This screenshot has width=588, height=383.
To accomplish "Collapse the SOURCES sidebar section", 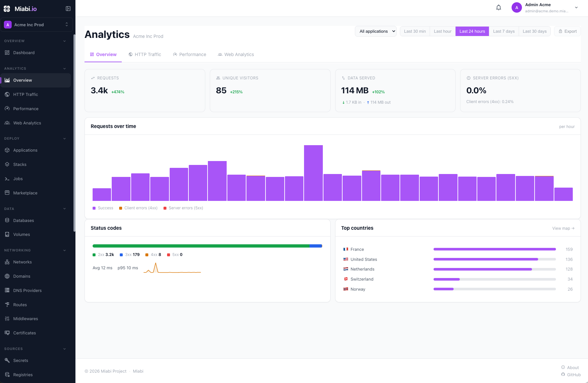I will (x=64, y=349).
